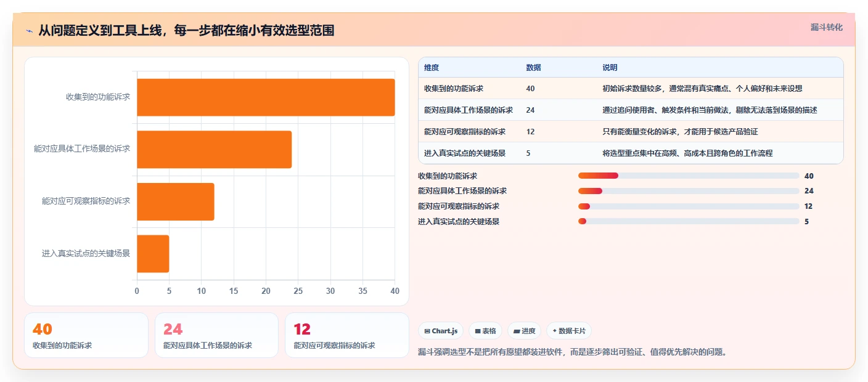Click the chart bar for 进入真实试点的关键场景
This screenshot has width=868, height=382.
coord(153,253)
